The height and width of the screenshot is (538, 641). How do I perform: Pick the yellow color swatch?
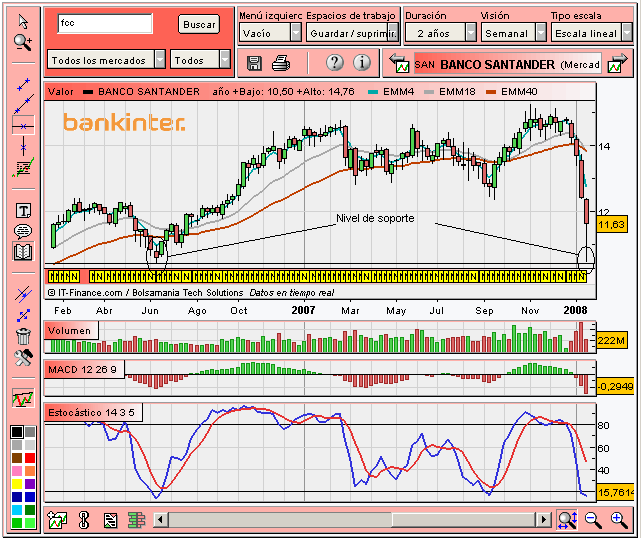point(17,484)
